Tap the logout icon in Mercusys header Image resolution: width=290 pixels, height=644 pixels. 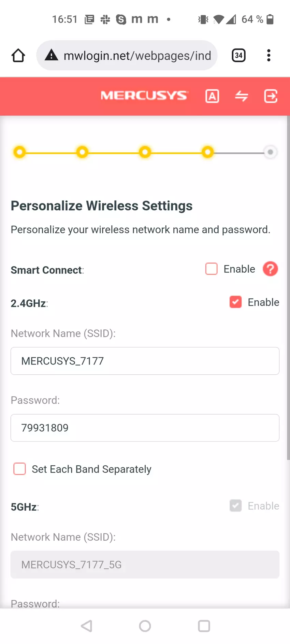tap(271, 96)
